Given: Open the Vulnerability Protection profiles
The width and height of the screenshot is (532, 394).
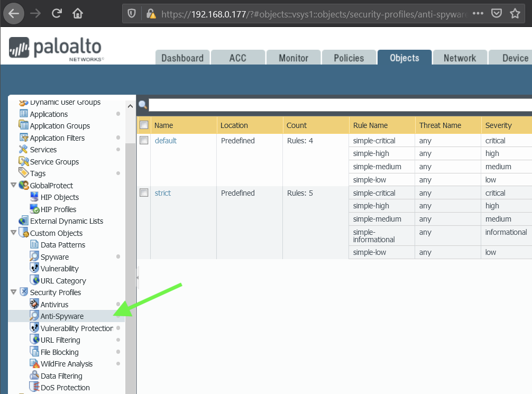Looking at the screenshot, I should point(71,328).
